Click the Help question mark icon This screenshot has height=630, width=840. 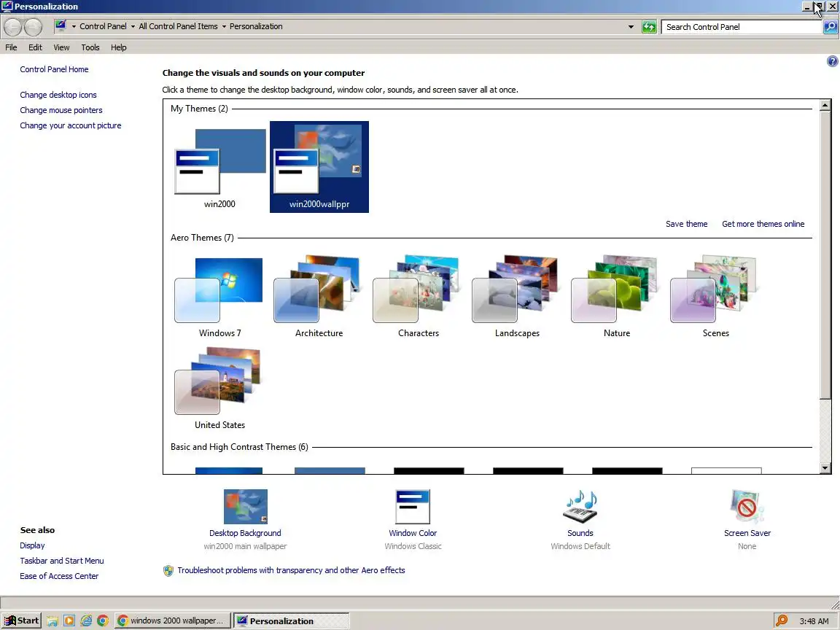[x=832, y=61]
